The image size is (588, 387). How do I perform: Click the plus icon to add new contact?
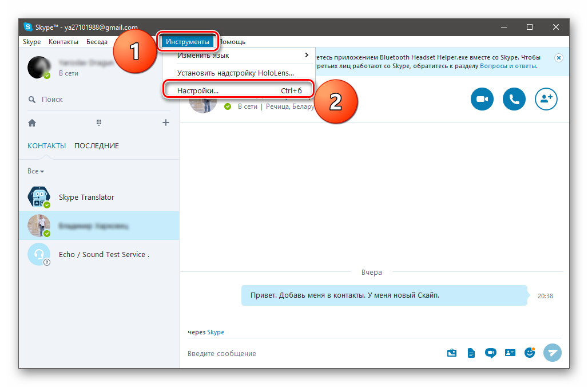[x=166, y=123]
